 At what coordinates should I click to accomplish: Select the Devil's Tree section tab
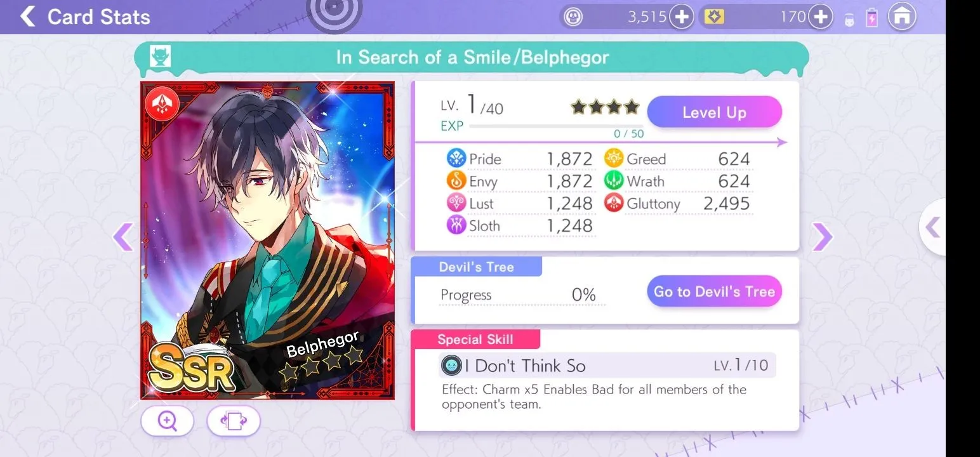pos(477,267)
